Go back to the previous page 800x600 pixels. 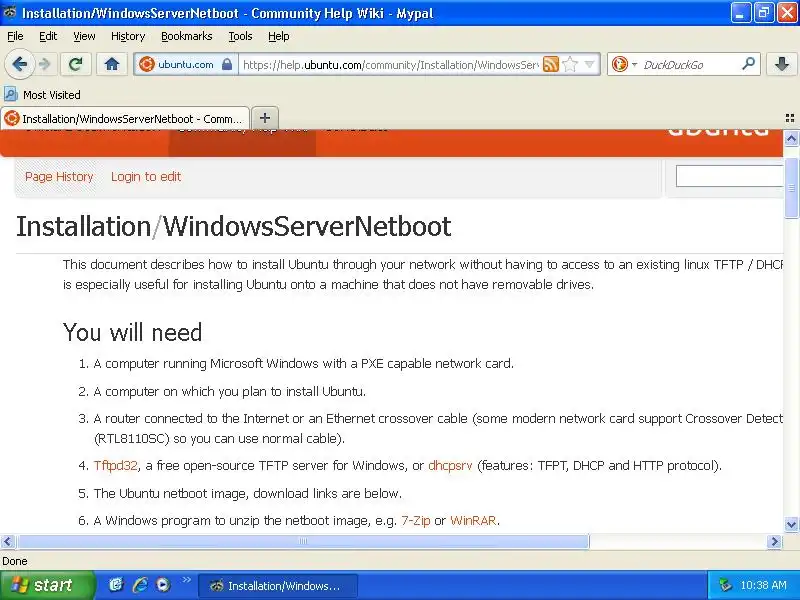click(19, 64)
